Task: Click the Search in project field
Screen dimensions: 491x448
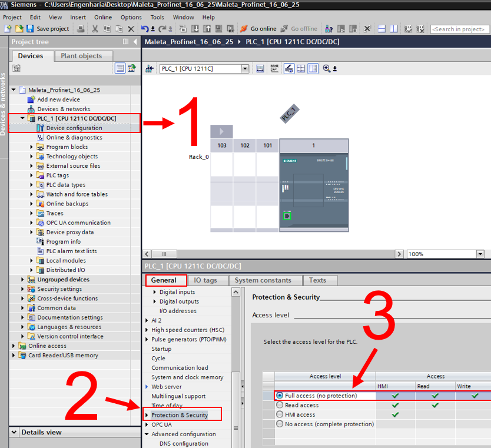Action: pos(458,29)
